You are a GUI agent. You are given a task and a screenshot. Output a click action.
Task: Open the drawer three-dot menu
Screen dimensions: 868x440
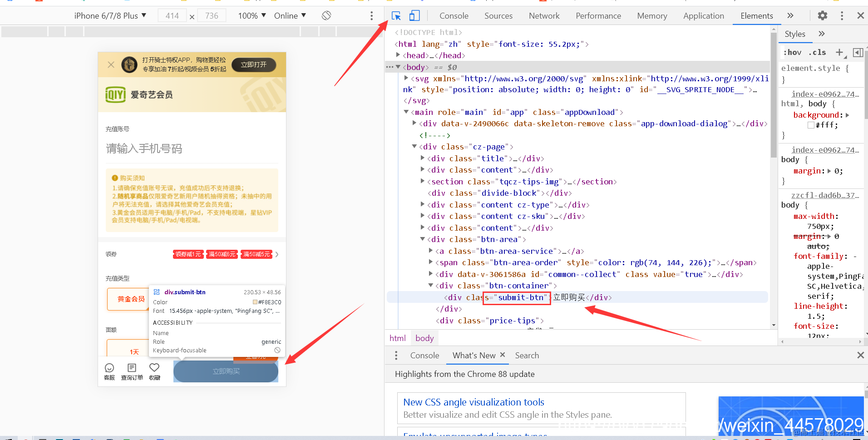[x=396, y=356]
